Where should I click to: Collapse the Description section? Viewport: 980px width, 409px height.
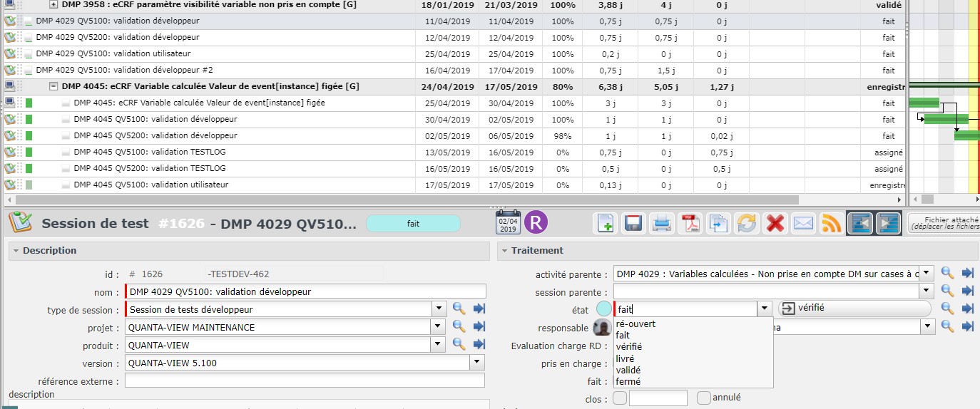[x=16, y=251]
